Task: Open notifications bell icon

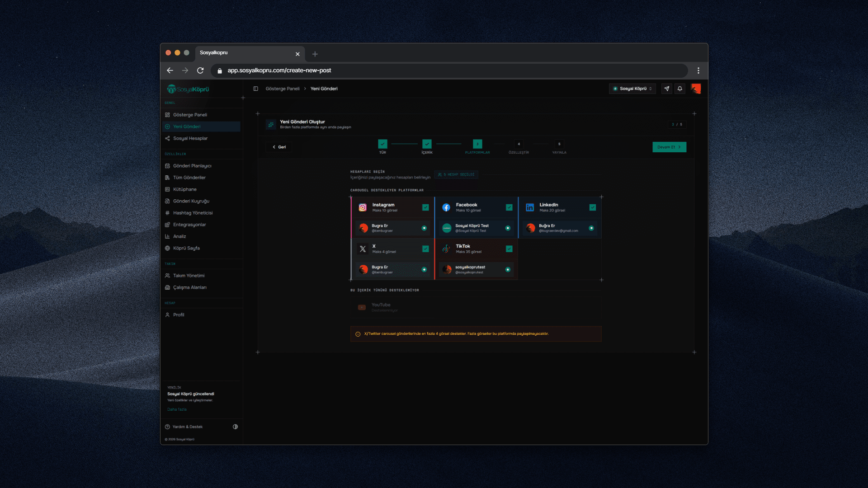Action: (x=679, y=89)
